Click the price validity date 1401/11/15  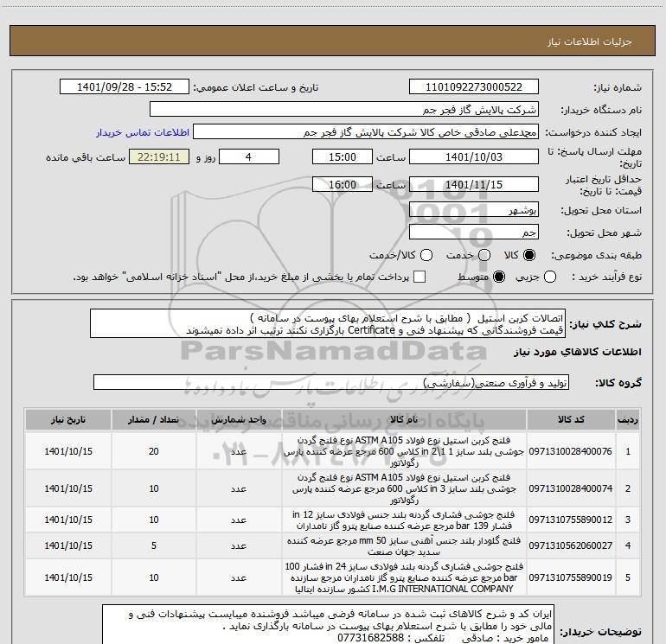pos(474,185)
